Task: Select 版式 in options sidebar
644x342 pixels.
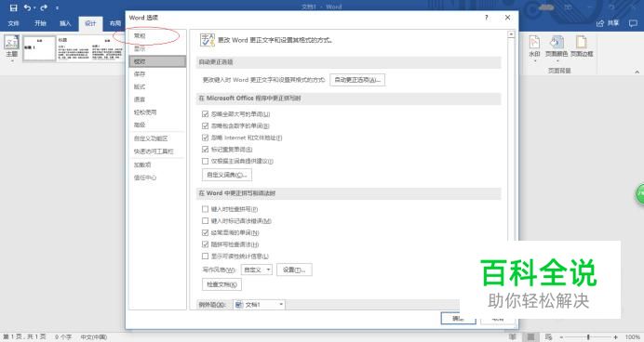Action: coord(157,87)
